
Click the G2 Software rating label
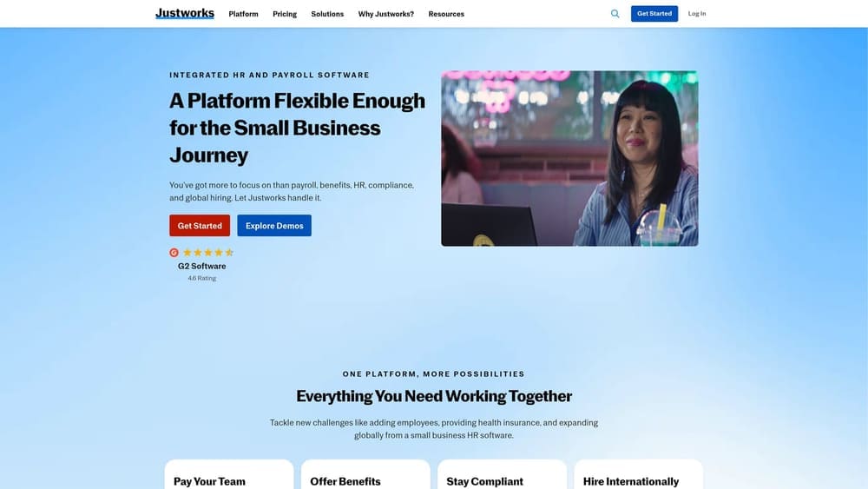[201, 266]
